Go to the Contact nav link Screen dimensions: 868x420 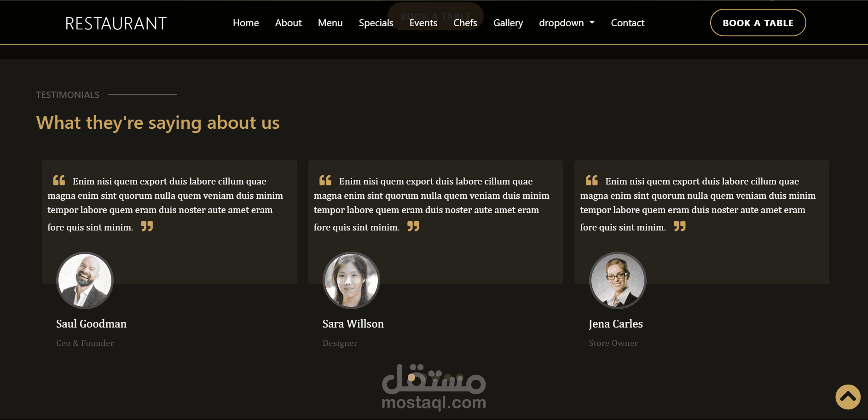(x=627, y=23)
